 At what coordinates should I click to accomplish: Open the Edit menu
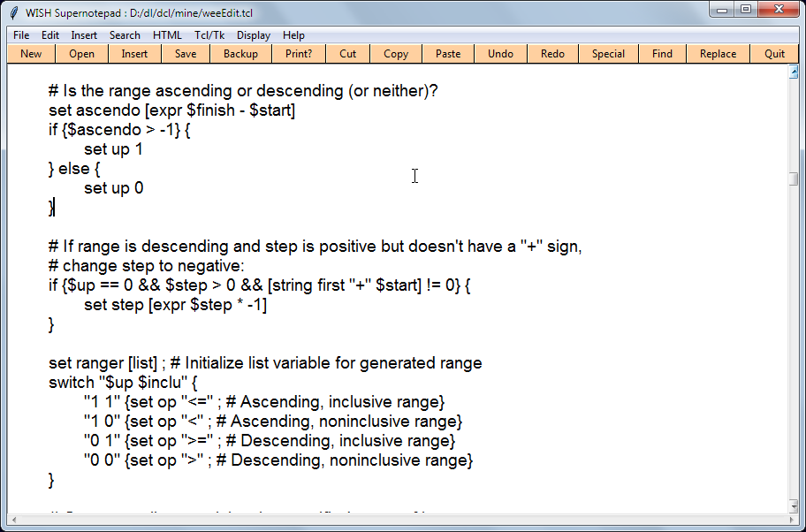(x=50, y=35)
